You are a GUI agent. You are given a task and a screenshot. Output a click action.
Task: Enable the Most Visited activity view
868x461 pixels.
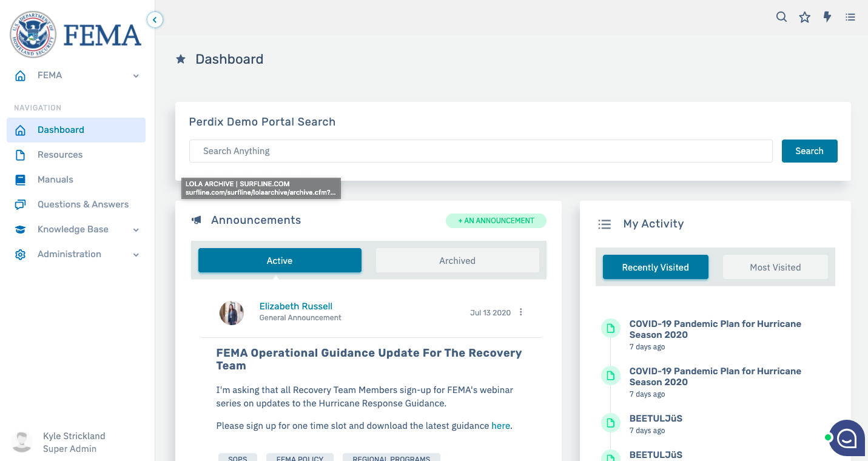point(775,267)
